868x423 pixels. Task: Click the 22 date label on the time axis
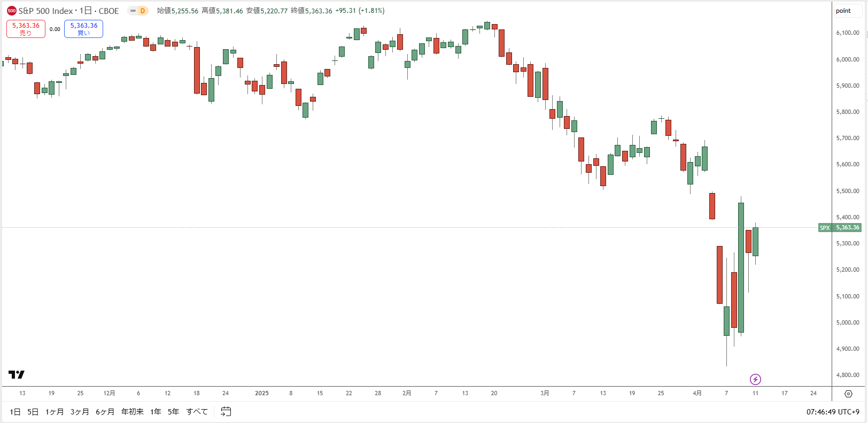tap(349, 393)
